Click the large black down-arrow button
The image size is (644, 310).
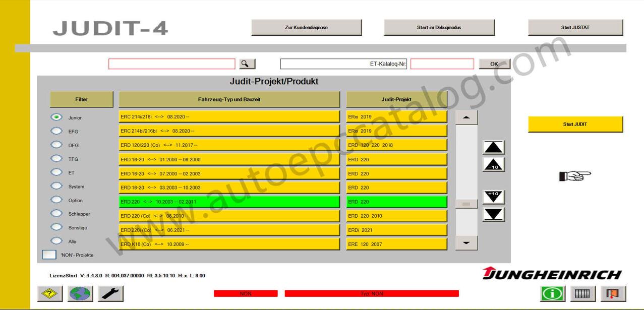(x=493, y=214)
